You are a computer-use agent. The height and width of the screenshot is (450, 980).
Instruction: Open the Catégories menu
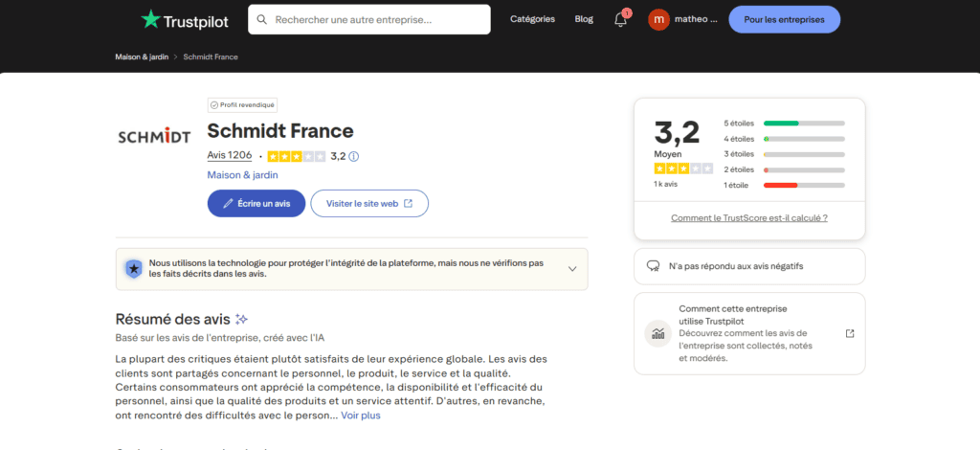(533, 19)
